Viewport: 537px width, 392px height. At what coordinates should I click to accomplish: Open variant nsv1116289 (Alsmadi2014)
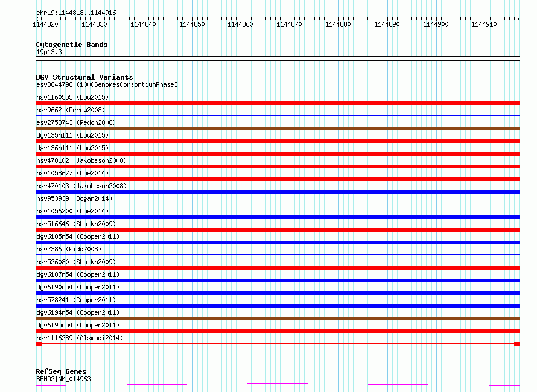[x=80, y=338]
